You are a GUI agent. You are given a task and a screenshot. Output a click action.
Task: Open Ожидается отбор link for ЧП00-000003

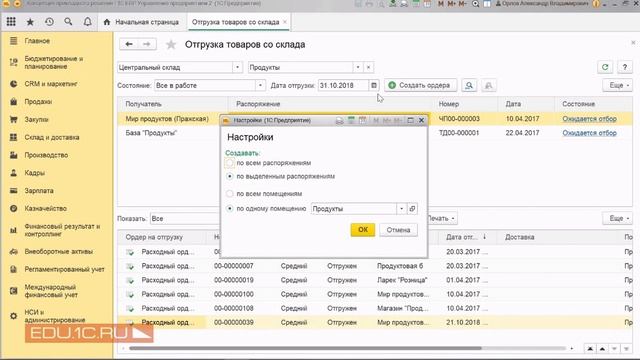point(589,119)
